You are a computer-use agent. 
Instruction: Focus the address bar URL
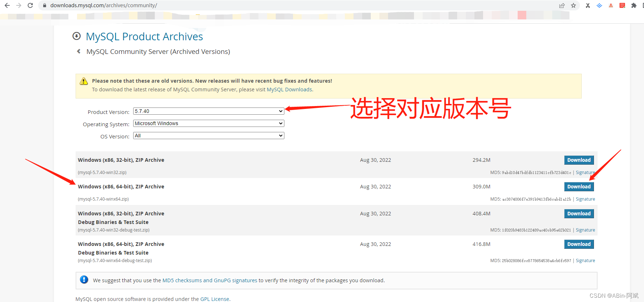click(104, 5)
